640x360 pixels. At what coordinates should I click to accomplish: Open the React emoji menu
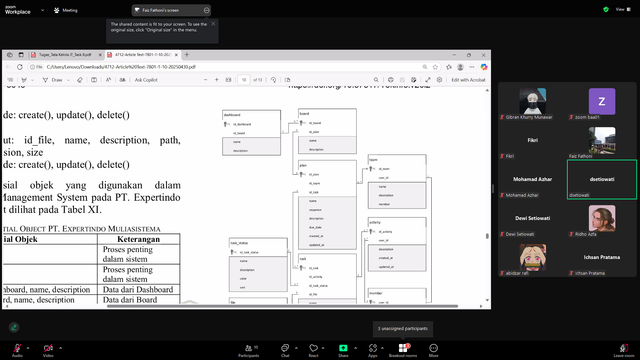[x=313, y=350]
